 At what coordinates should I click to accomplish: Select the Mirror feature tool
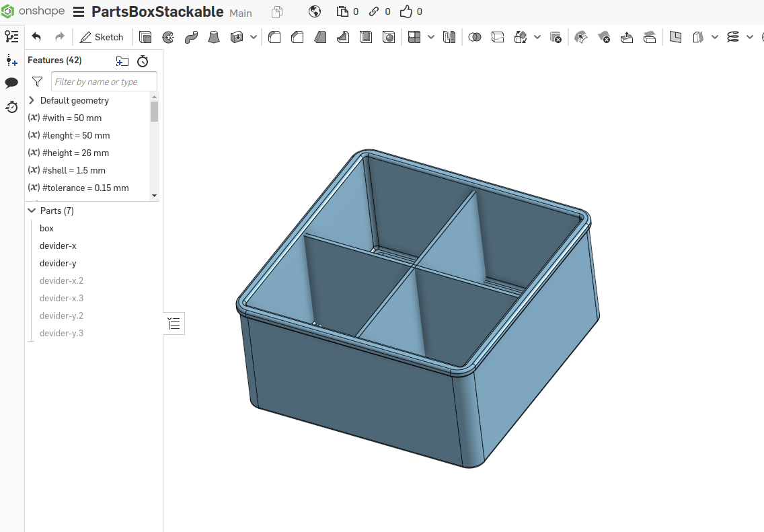point(449,37)
